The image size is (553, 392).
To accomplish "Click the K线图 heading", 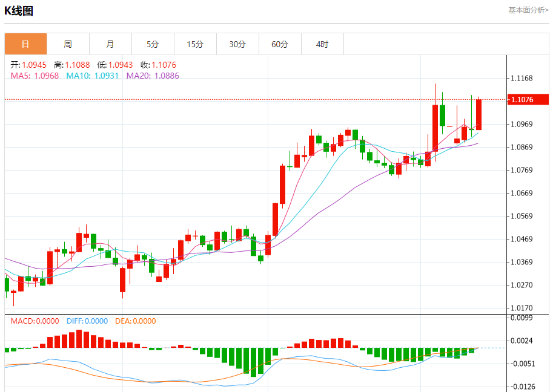I will (19, 11).
